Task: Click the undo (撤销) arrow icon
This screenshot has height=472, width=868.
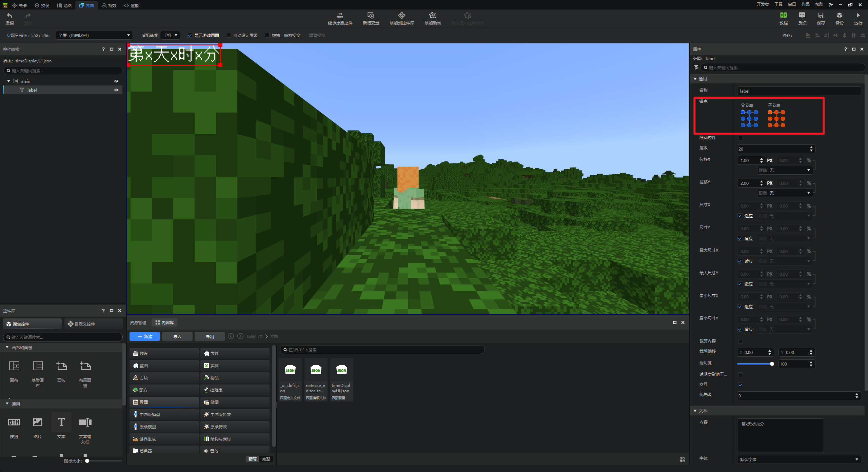Action: (9, 16)
